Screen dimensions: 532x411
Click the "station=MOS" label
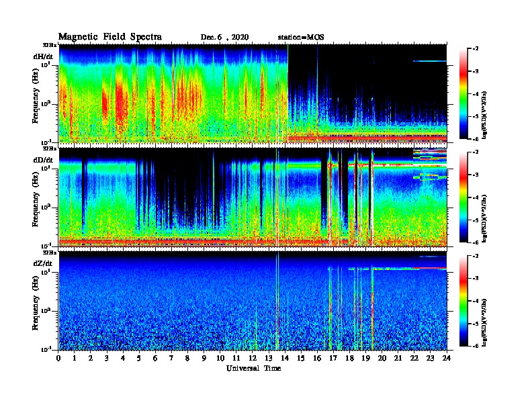tap(301, 38)
